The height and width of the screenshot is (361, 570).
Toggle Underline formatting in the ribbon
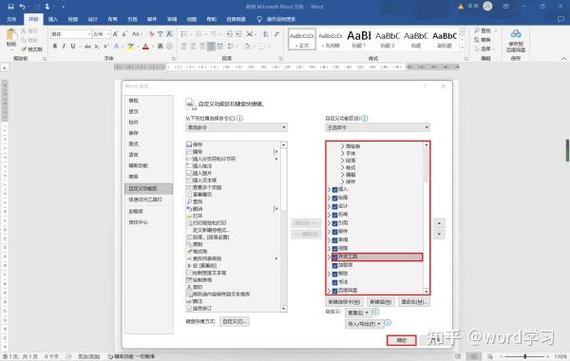coord(73,46)
